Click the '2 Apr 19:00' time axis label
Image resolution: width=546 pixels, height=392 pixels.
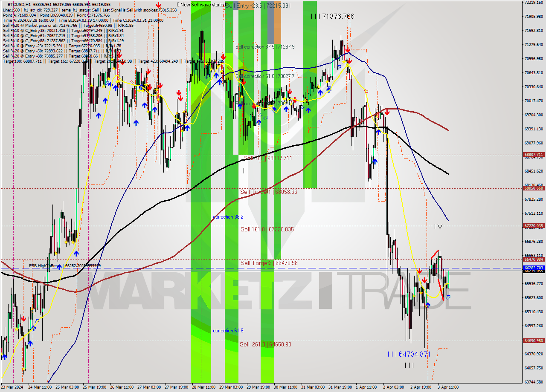(421, 387)
